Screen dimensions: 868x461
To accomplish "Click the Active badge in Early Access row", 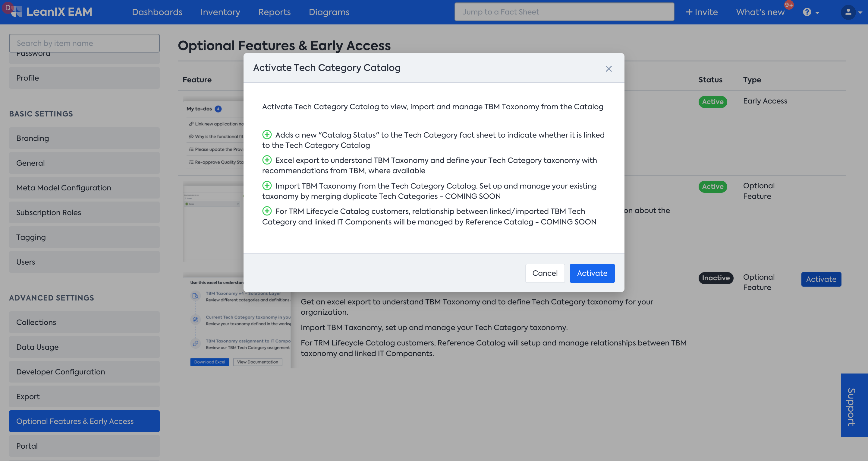I will [x=713, y=101].
